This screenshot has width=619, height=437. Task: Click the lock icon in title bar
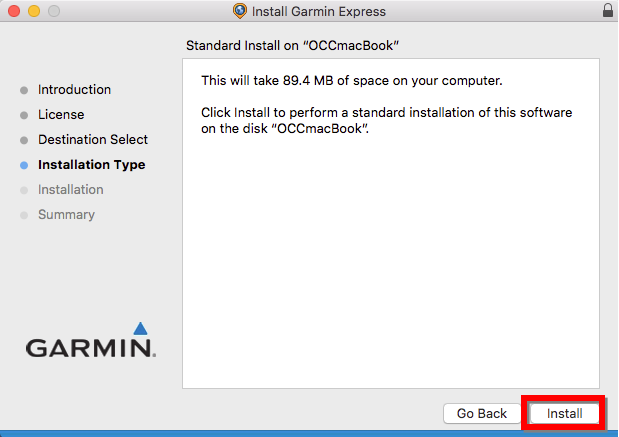tap(608, 11)
